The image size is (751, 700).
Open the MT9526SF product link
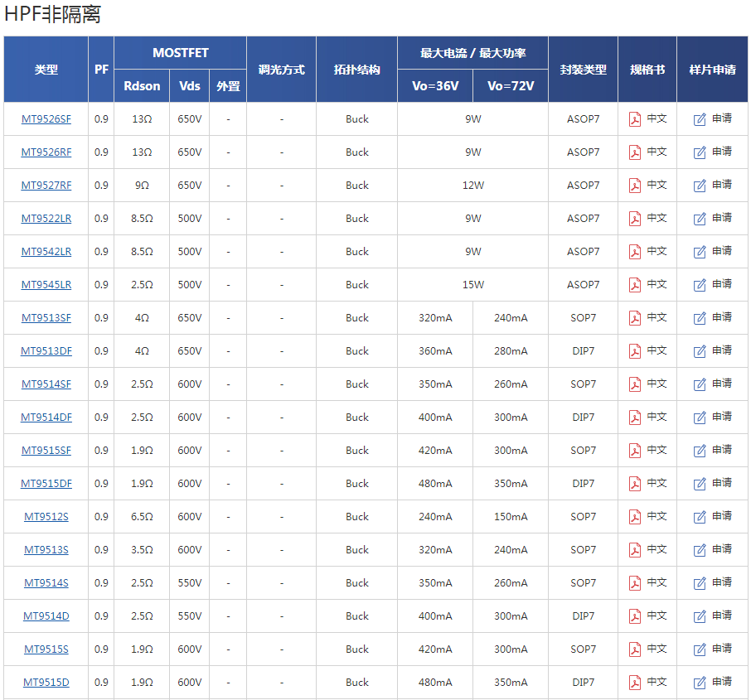pyautogui.click(x=46, y=119)
